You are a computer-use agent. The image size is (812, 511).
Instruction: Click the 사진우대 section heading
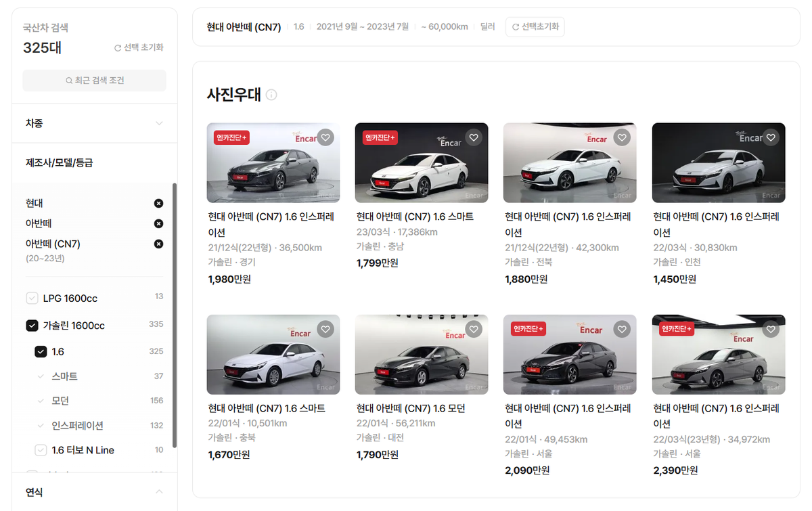pos(234,95)
